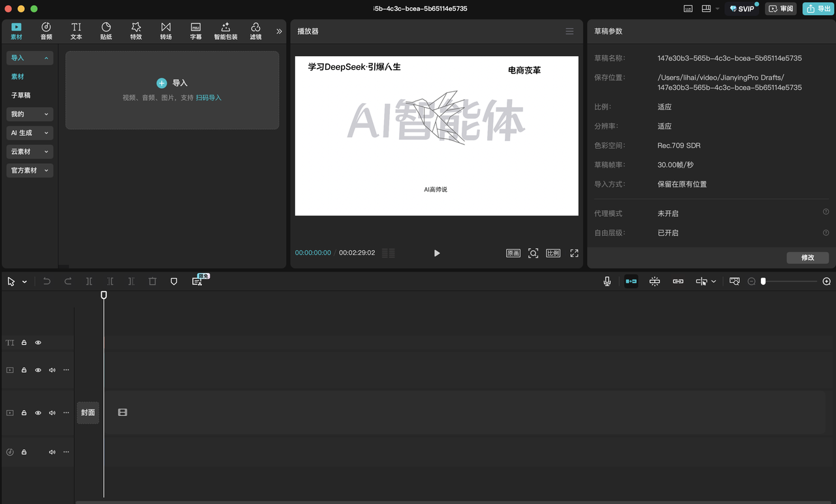The height and width of the screenshot is (504, 836).
Task: Lock the text track
Action: click(x=24, y=343)
